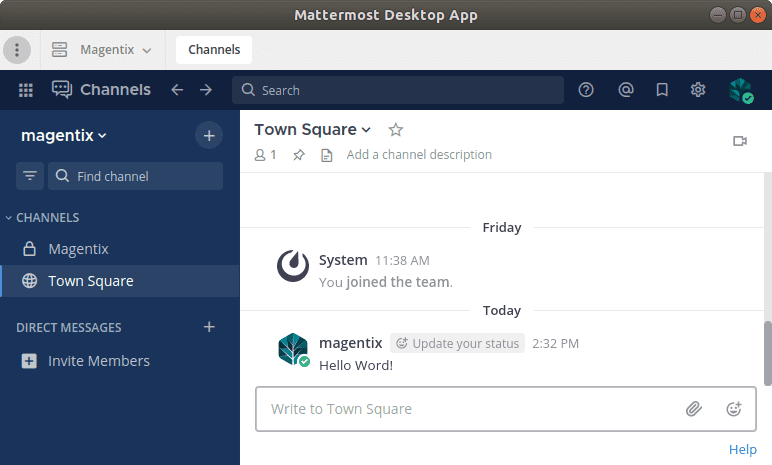This screenshot has height=465, width=772.
Task: Click the Channels product icon
Action: coord(62,90)
